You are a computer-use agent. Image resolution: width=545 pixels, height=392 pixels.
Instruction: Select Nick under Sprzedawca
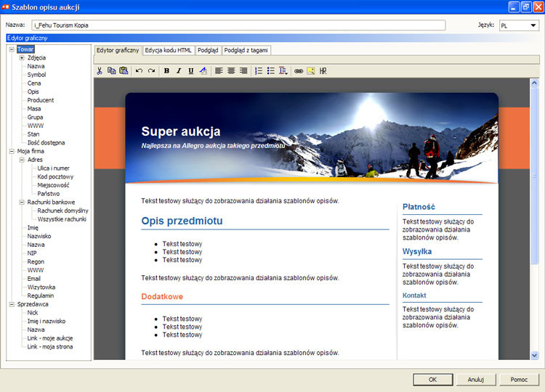click(33, 313)
